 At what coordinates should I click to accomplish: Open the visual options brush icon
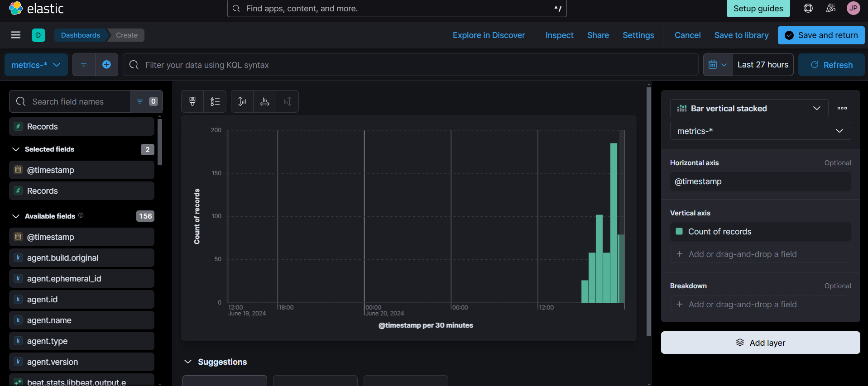coord(192,101)
